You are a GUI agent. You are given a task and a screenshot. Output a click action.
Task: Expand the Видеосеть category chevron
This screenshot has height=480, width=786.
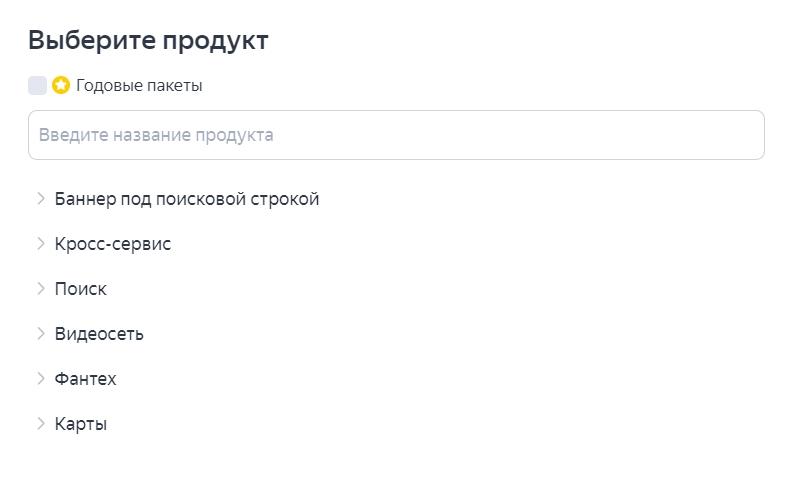click(x=41, y=333)
